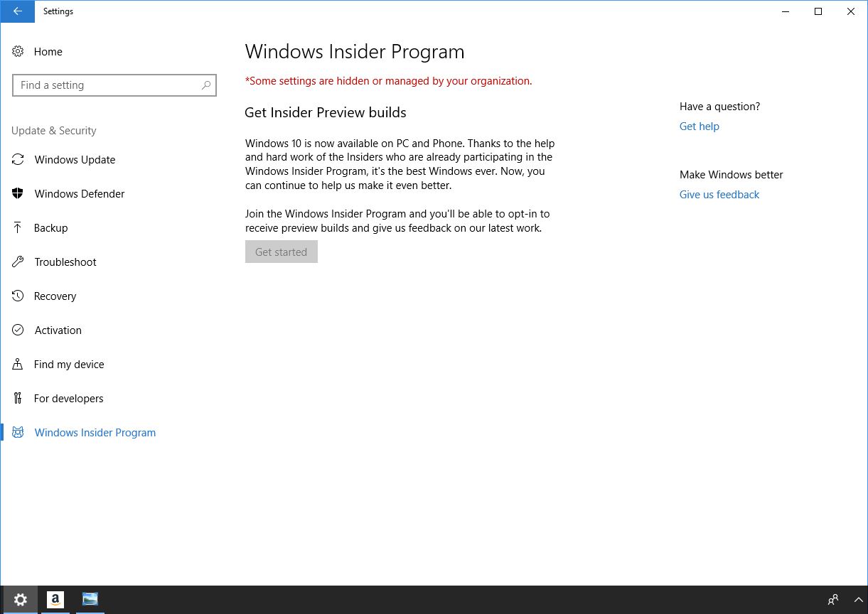The width and height of the screenshot is (868, 614).
Task: Click the organization-managed settings notice in red
Action: tap(389, 81)
